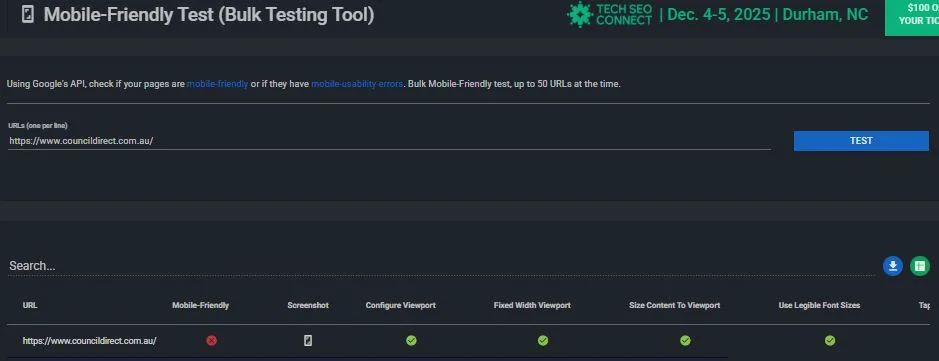Click the green Google Sheets export icon

[920, 266]
